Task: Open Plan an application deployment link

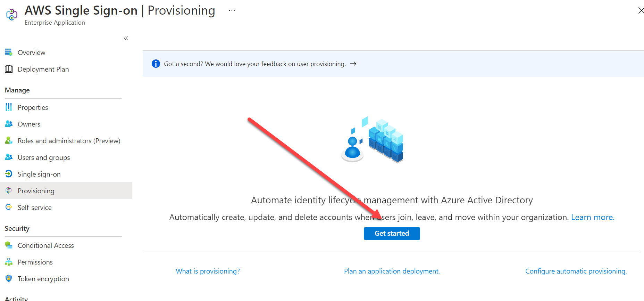Action: 392,271
